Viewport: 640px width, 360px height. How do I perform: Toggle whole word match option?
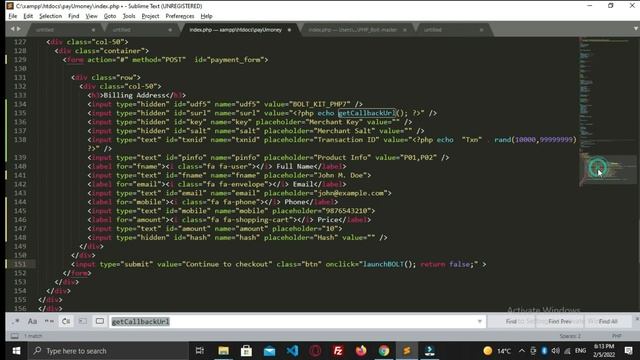pos(49,322)
